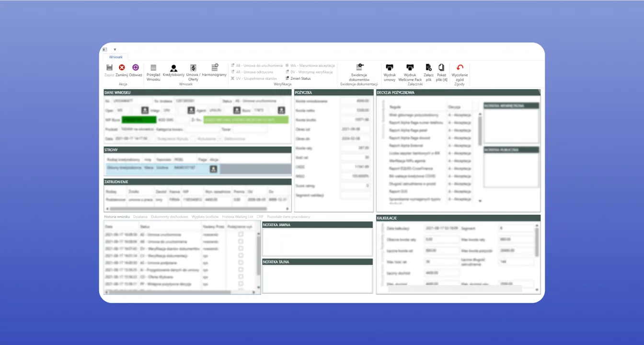The height and width of the screenshot is (345, 644).
Task: Click person icon in Strony Akcja column
Action: (x=213, y=169)
